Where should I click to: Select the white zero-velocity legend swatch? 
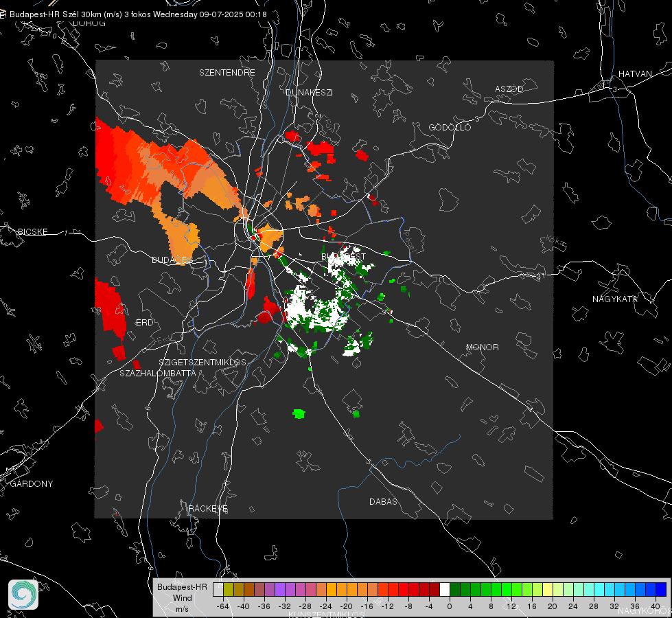pyautogui.click(x=445, y=589)
